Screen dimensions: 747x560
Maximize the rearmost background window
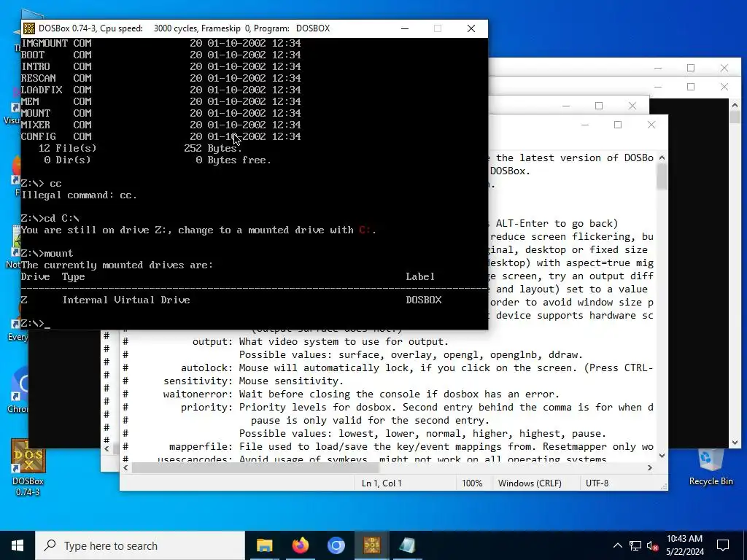[x=691, y=68]
